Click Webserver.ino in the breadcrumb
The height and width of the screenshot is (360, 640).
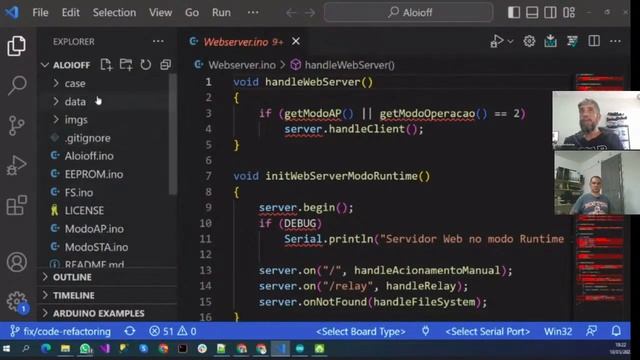242,65
